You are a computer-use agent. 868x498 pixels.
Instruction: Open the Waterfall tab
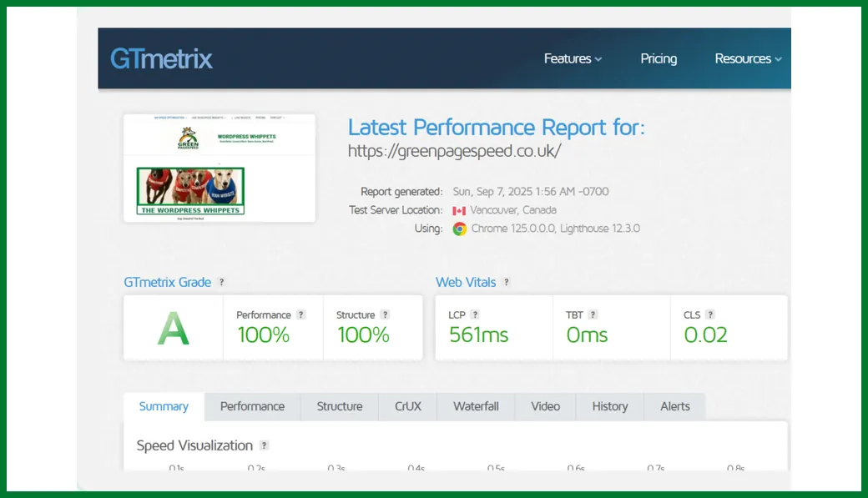point(476,406)
